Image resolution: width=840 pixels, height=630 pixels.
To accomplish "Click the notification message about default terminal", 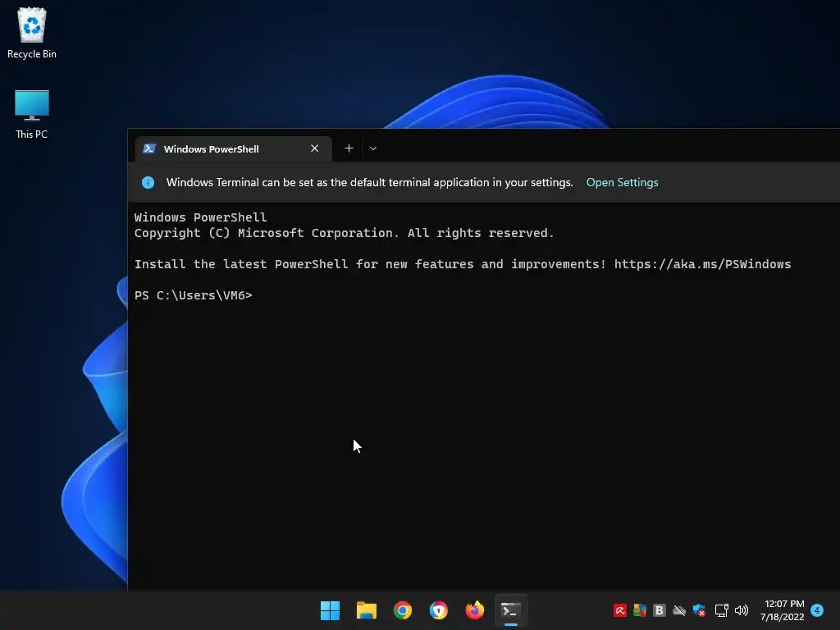I will [x=369, y=182].
